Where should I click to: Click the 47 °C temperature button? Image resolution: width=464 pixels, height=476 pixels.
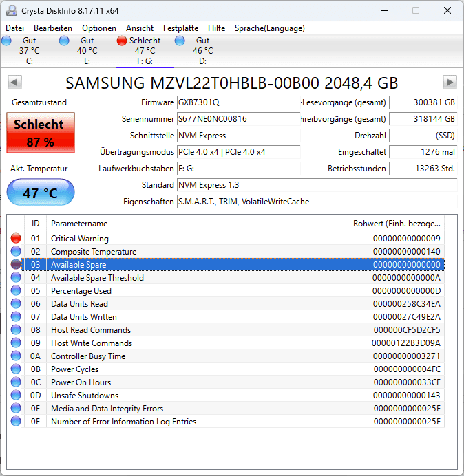41,192
